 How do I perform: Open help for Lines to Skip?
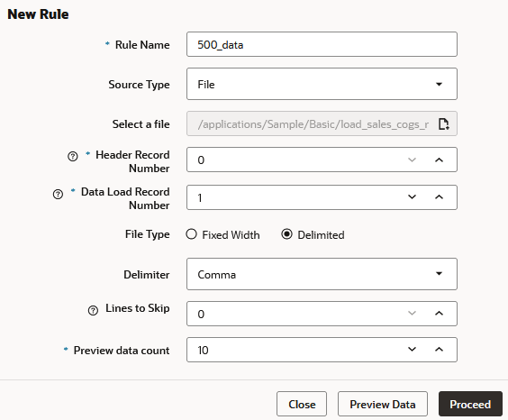coord(93,310)
